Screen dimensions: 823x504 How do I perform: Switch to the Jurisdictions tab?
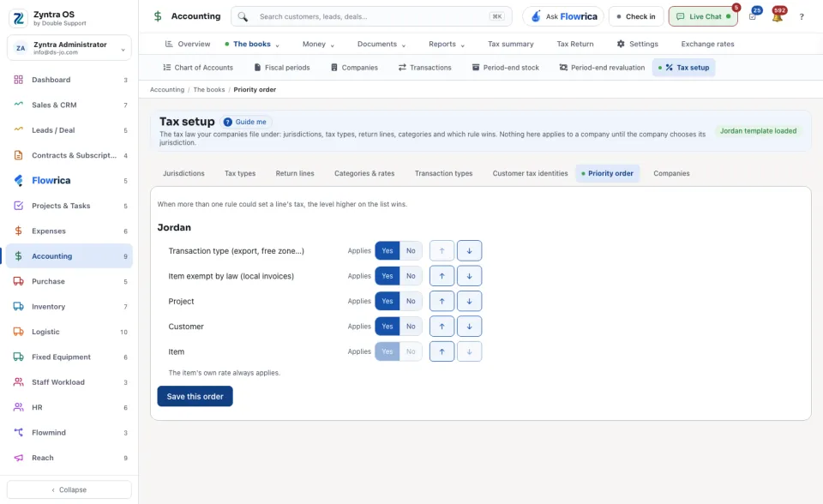[183, 173]
